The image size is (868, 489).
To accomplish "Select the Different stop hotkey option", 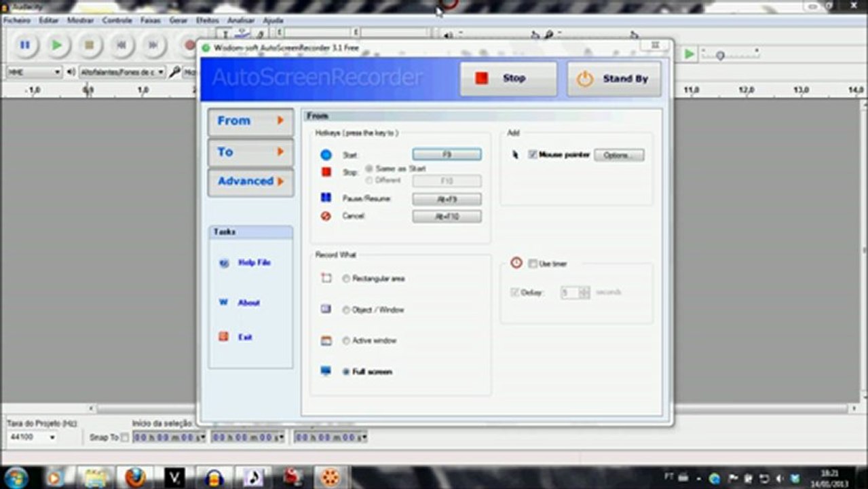I will 369,181.
